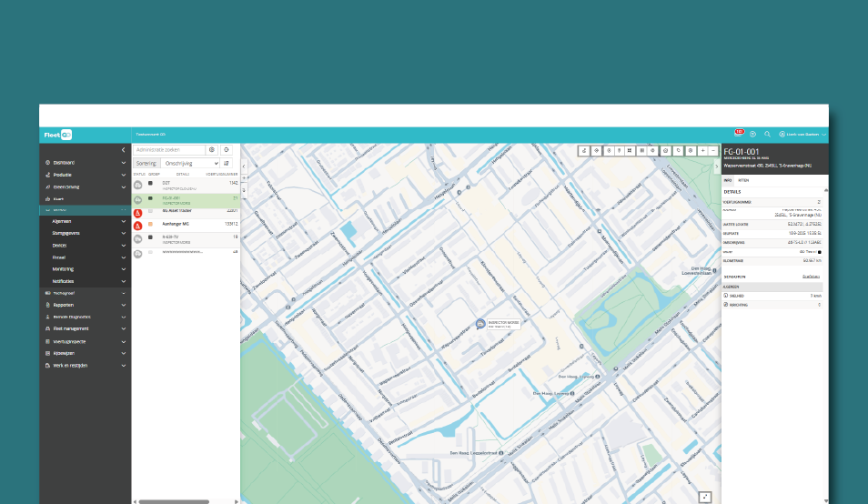Select the R-639-TV vehicle row
Viewport: 868px width, 504px height.
click(186, 239)
